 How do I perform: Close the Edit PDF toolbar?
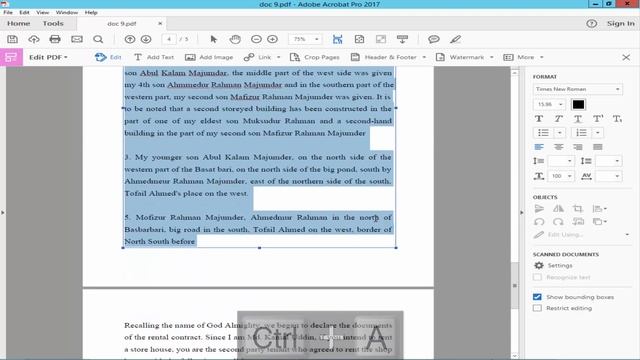(626, 58)
